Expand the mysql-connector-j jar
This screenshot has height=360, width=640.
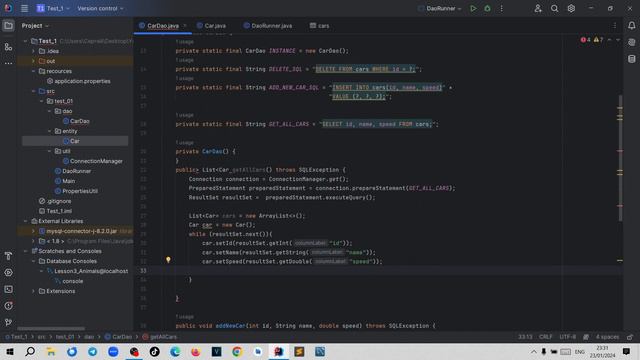point(33,231)
